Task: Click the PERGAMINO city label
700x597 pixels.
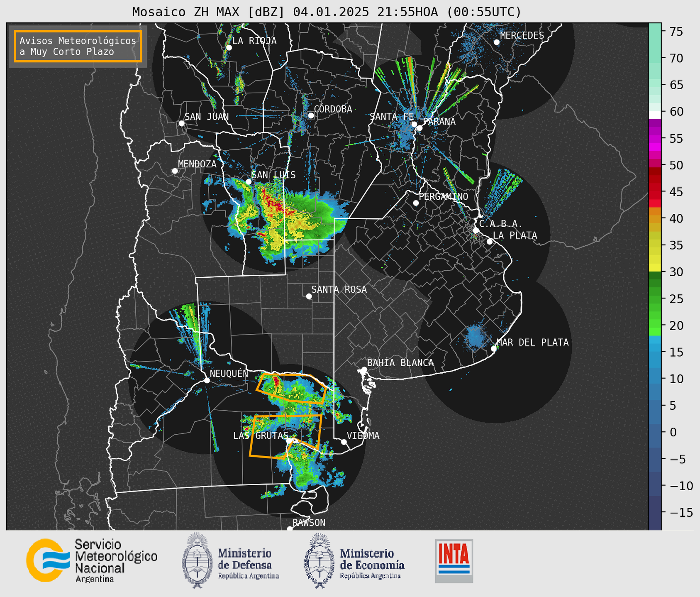Action: point(443,196)
